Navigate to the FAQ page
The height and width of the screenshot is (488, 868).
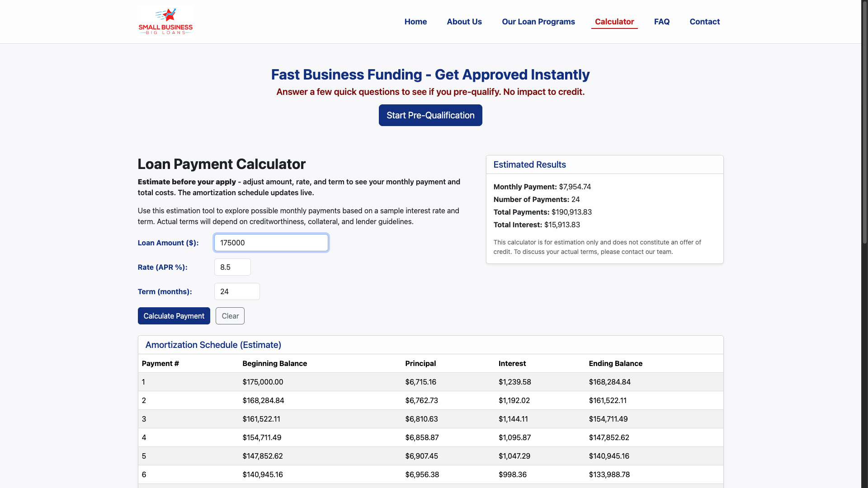tap(661, 22)
